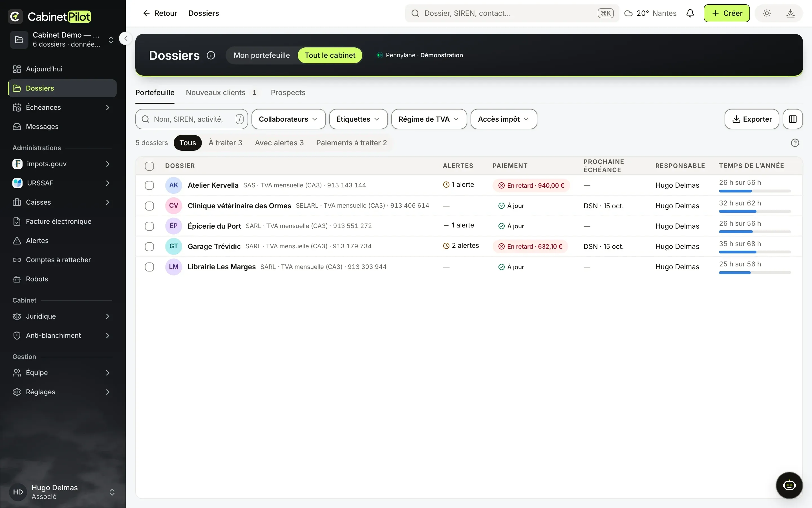This screenshot has height=508, width=812.
Task: Go back with the Retour button
Action: (160, 13)
